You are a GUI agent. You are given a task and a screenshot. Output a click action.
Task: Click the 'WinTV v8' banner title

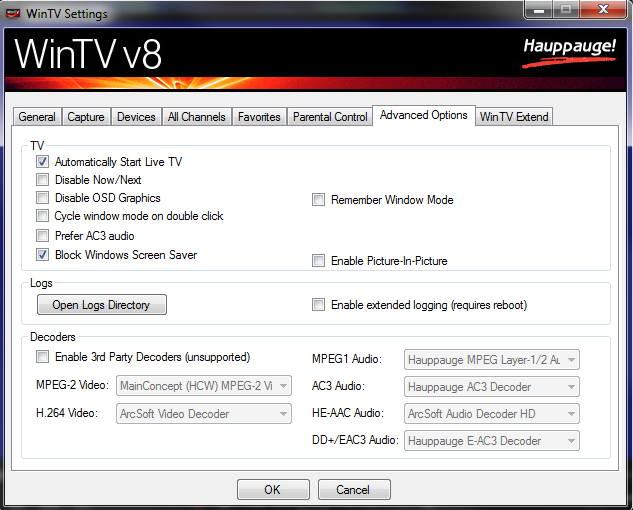[x=88, y=55]
